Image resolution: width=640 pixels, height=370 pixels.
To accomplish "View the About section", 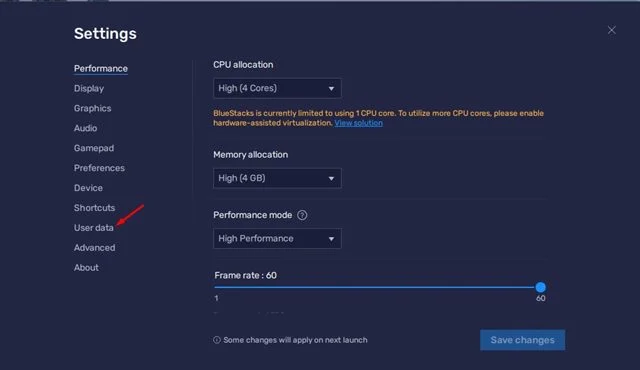I will pos(86,268).
